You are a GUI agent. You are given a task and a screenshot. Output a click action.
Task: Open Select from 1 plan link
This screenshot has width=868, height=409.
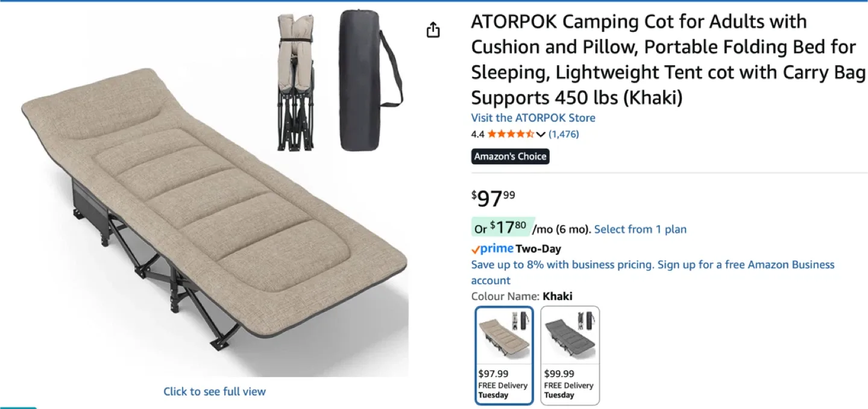pos(640,229)
